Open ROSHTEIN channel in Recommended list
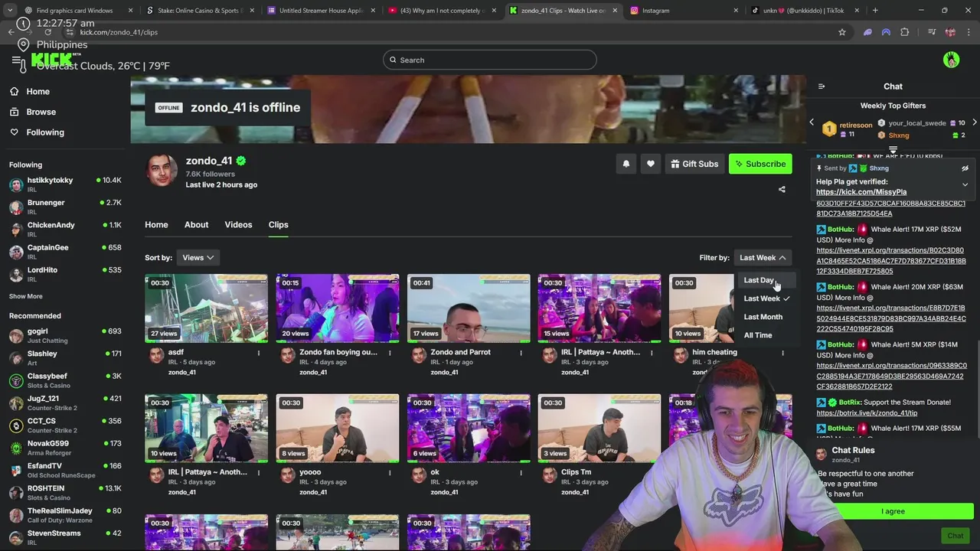The width and height of the screenshot is (980, 551). [65, 493]
